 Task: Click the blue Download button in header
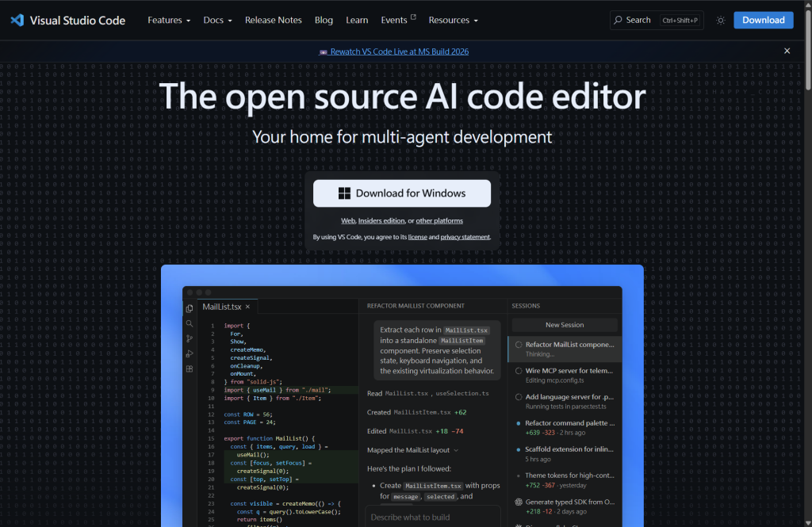click(x=764, y=20)
